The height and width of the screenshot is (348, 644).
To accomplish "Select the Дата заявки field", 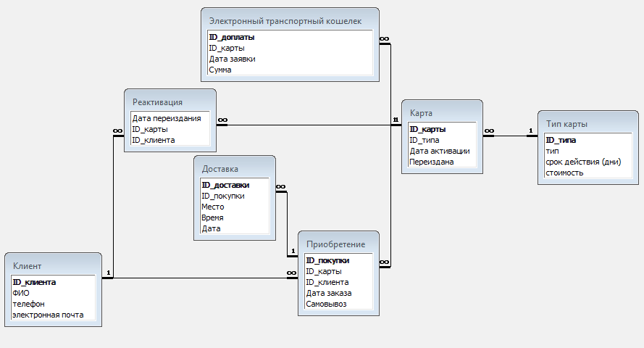I will [232, 59].
